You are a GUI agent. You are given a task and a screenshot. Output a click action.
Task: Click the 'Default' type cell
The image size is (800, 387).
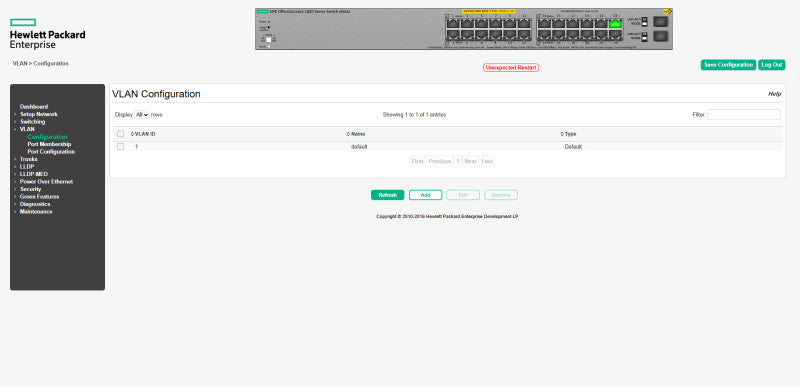[573, 147]
